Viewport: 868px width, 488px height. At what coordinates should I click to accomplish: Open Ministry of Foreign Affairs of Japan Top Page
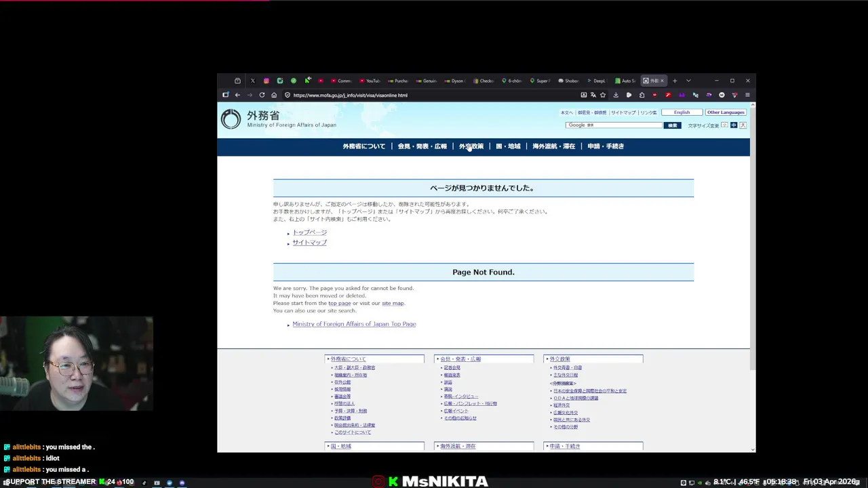point(354,324)
